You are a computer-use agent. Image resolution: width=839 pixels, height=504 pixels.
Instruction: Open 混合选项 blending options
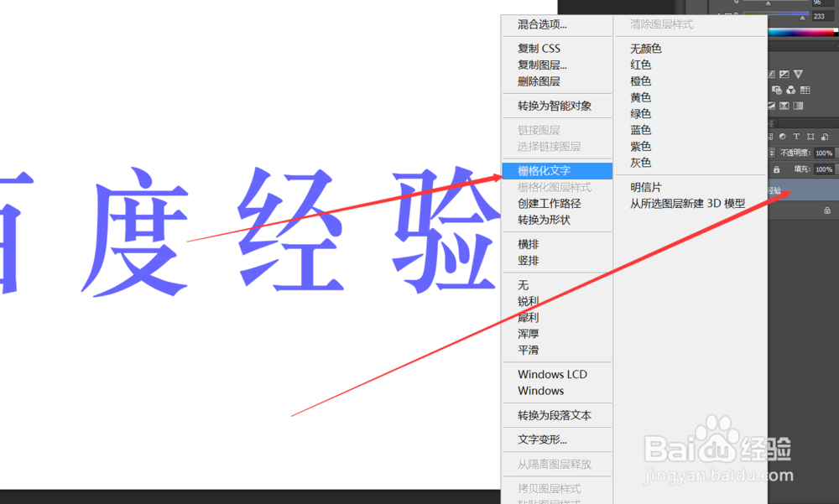(542, 24)
